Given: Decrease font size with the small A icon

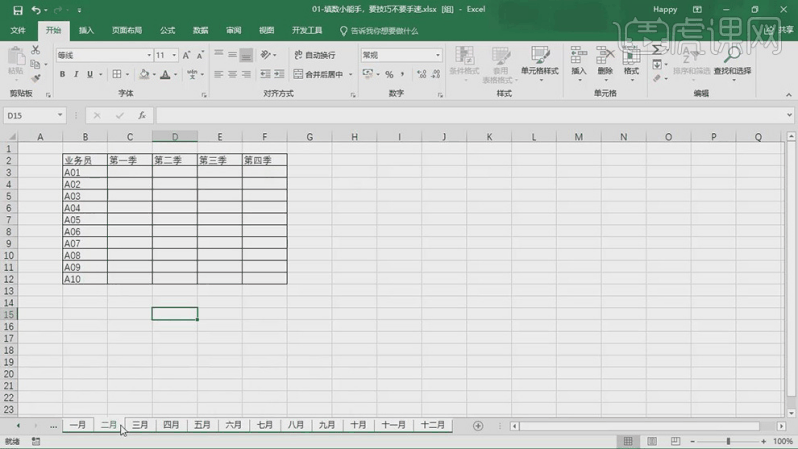Looking at the screenshot, I should pos(200,55).
